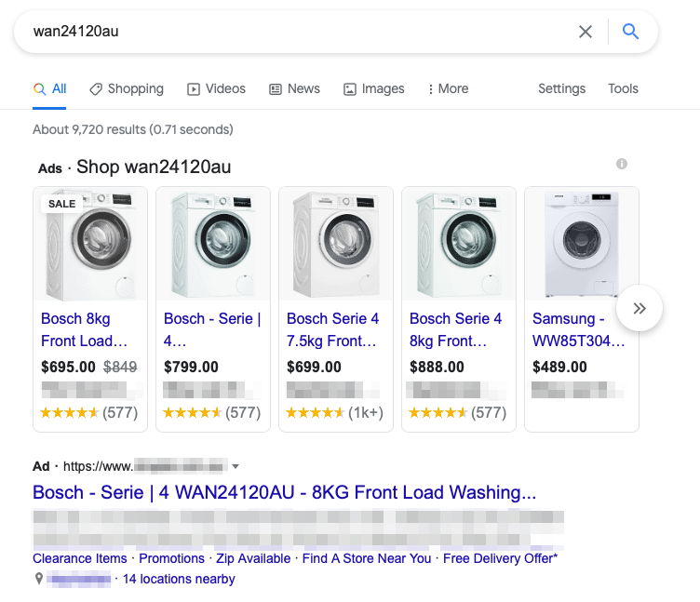The height and width of the screenshot is (602, 700).
Task: Open the Clearance Items sitelink
Action: coord(80,558)
